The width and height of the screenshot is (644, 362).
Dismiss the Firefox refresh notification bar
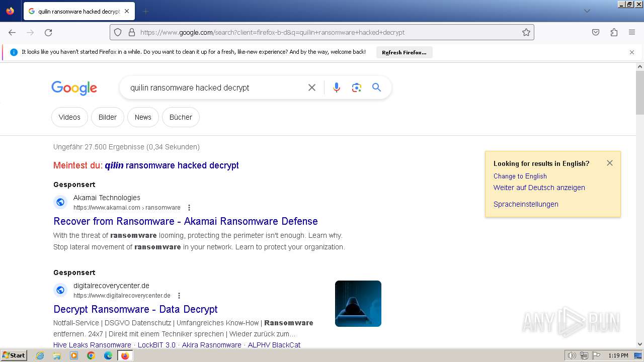point(632,52)
